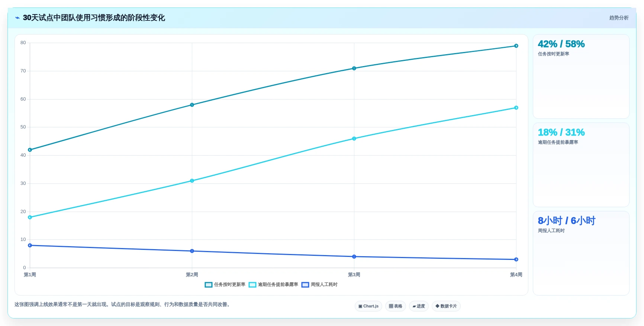The image size is (644, 326).
Task: Click the footnote starting 这张图强调上线效果
Action: (x=123, y=304)
